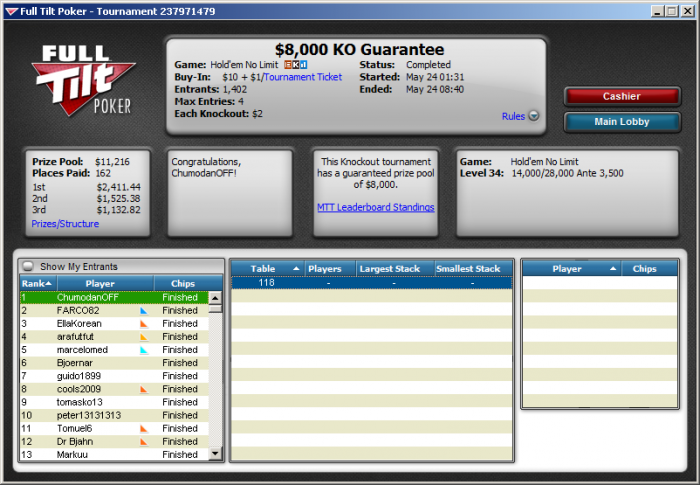Screen dimensions: 700x485
Task: Click the Players column header in tables list
Action: click(330, 268)
